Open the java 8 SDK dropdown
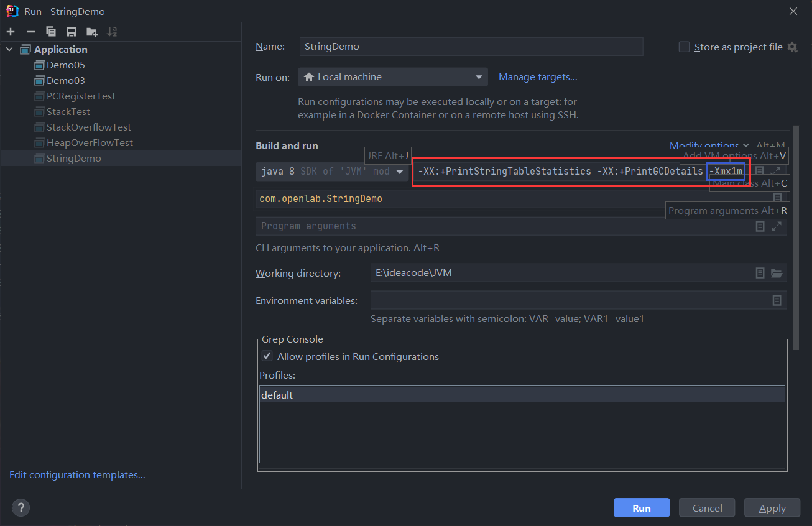812x526 pixels. click(332, 172)
